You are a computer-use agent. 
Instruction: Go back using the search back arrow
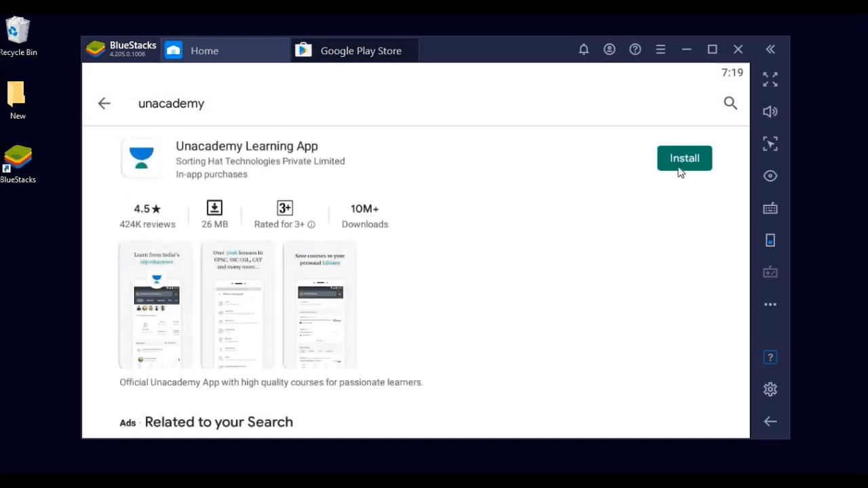(104, 103)
